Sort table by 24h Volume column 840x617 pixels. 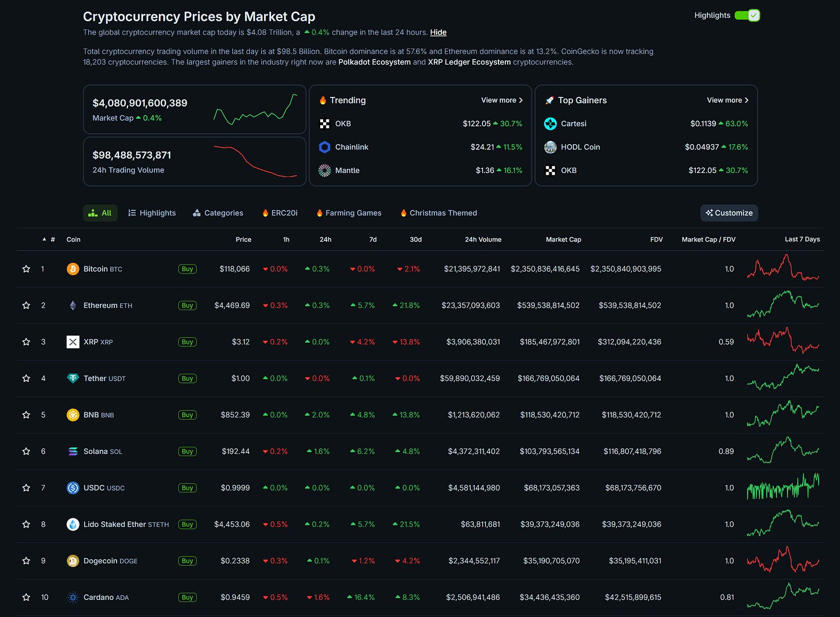483,239
